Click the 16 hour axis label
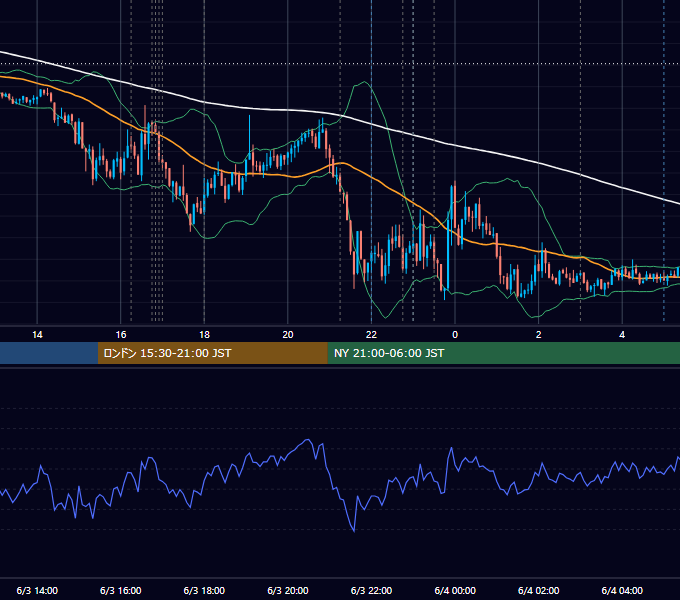 coord(121,335)
